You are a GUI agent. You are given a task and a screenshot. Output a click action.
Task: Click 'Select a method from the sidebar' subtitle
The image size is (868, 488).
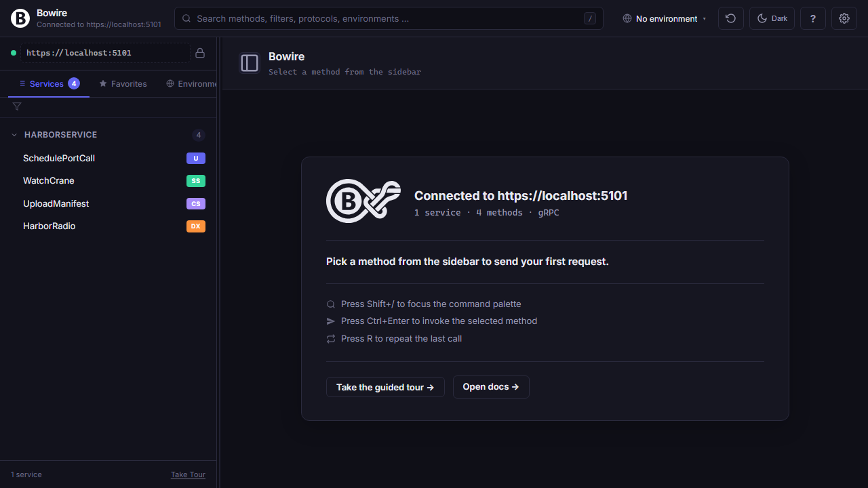pos(344,72)
